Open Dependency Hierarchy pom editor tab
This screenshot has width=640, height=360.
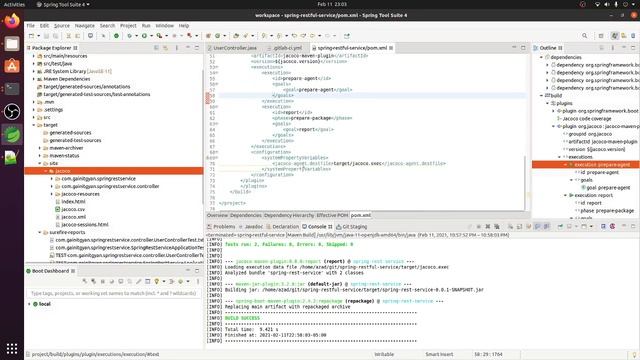[289, 215]
